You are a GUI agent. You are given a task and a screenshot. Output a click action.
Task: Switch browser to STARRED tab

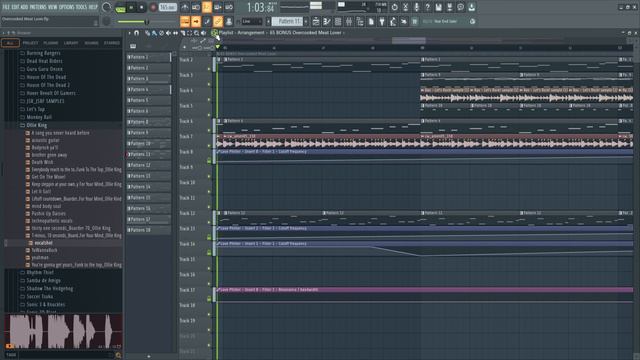(111, 43)
